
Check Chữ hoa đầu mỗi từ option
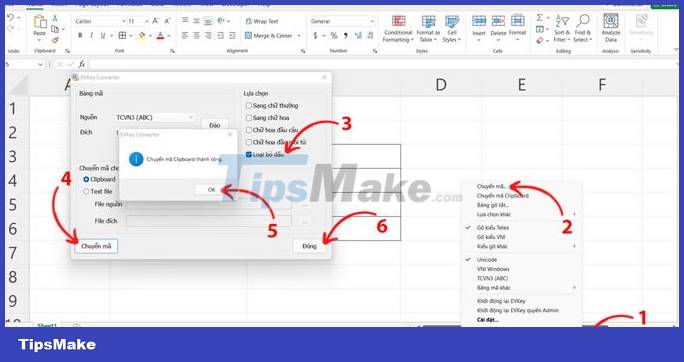(x=249, y=142)
